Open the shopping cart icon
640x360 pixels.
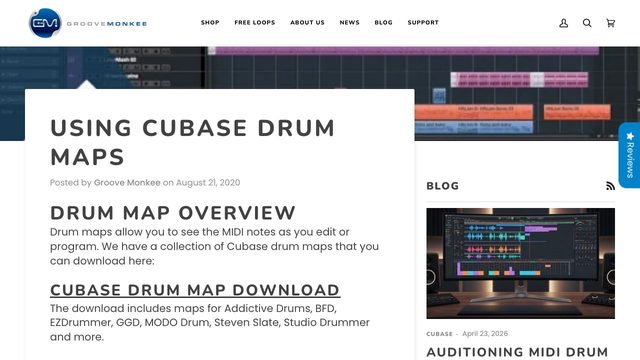[x=610, y=23]
